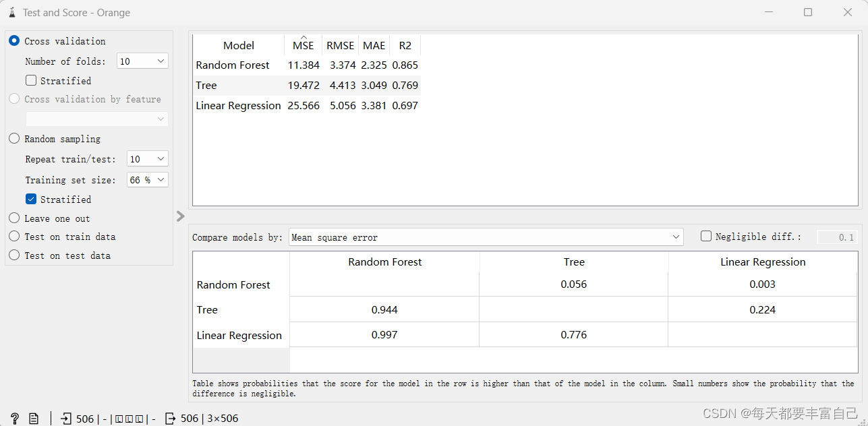Screen dimensions: 868x426
Task: Open Number of folds dropdown
Action: [142, 61]
